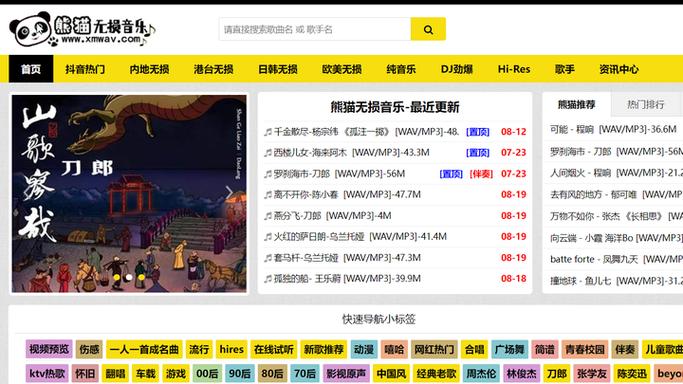Click the 合唱 tag
683x384 pixels.
(474, 349)
